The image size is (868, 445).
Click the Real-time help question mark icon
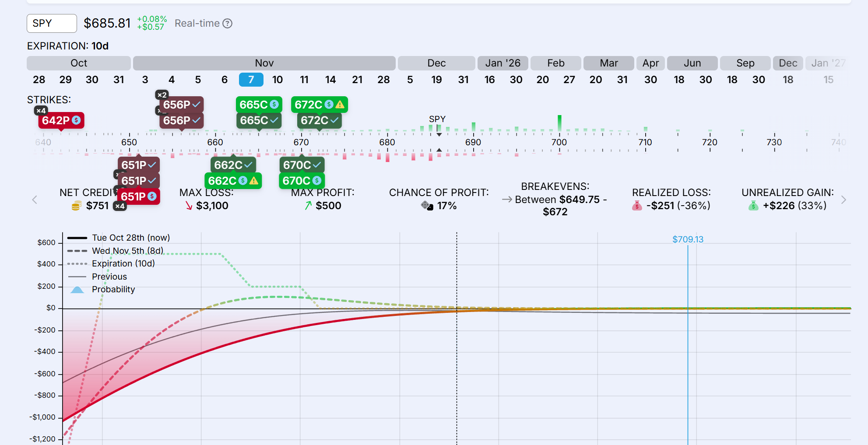point(227,24)
